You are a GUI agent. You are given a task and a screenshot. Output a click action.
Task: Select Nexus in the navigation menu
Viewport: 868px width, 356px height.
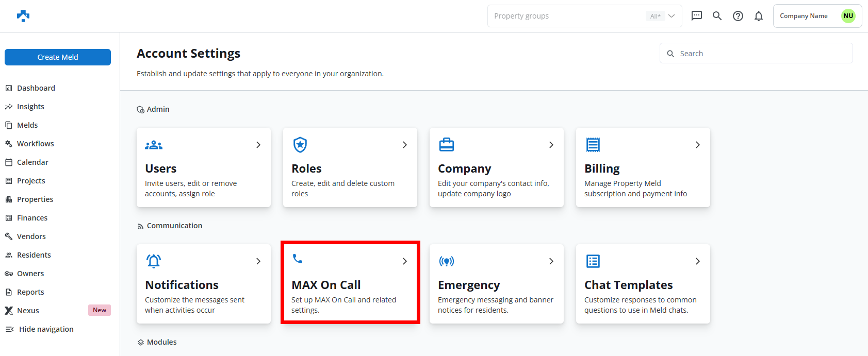click(28, 311)
